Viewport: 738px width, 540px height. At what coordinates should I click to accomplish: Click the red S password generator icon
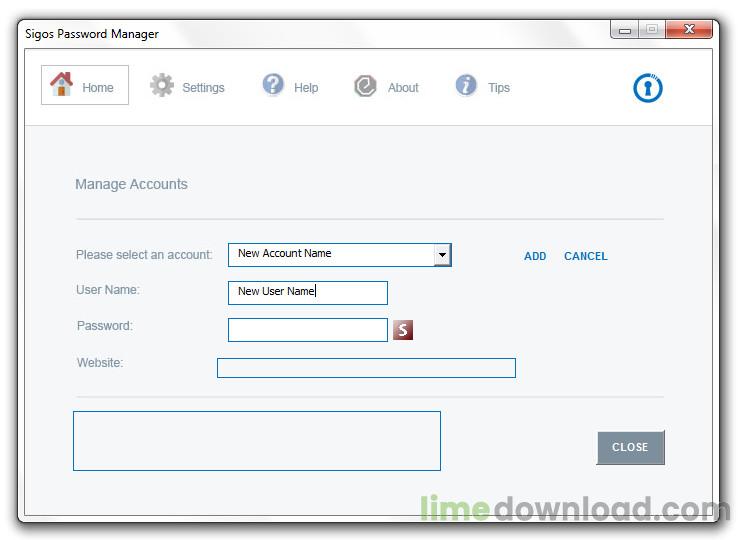403,330
